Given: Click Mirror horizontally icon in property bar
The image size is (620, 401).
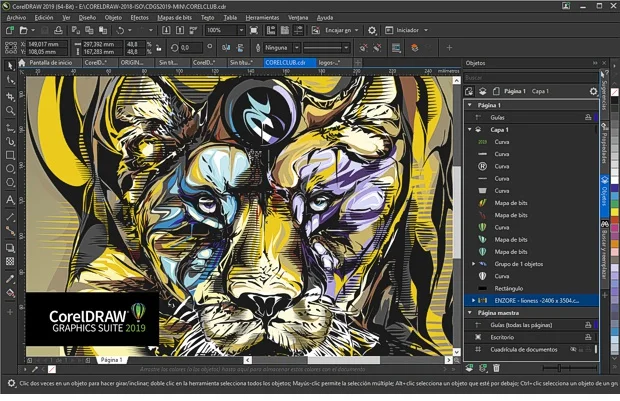Looking at the screenshot, I should pos(226,48).
